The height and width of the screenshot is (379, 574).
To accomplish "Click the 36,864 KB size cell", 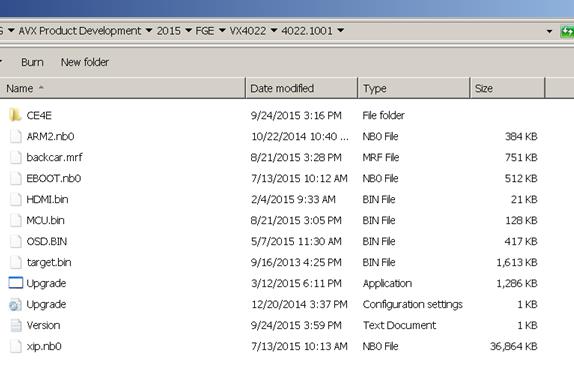I will (x=514, y=346).
